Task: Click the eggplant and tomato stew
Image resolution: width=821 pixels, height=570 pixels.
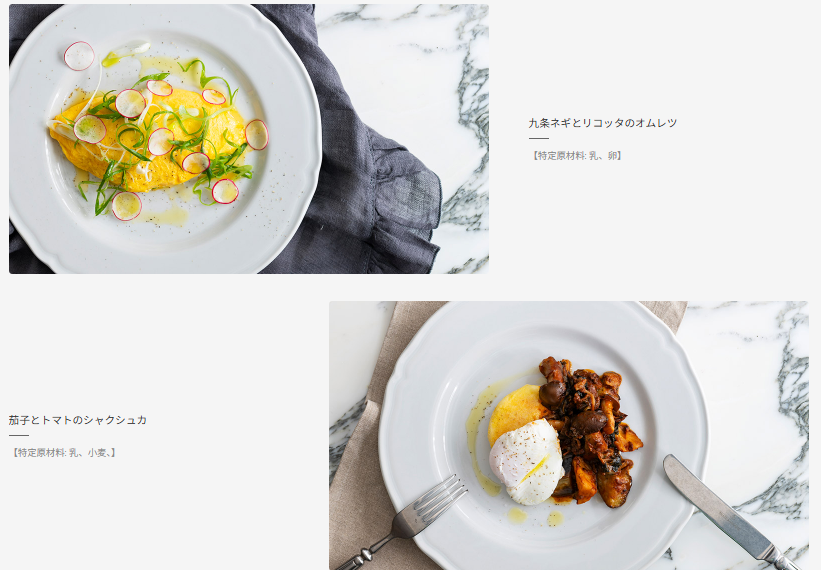Action: coord(589,429)
